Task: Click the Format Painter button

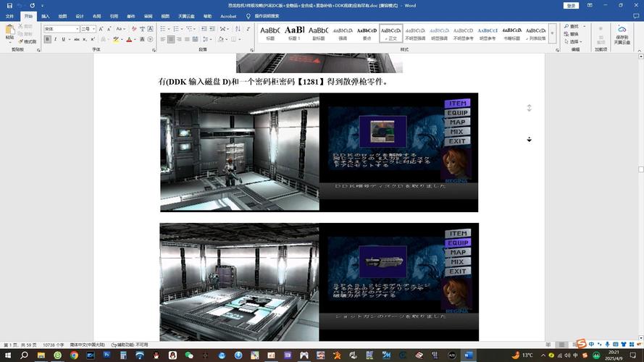Action: pyautogui.click(x=27, y=41)
